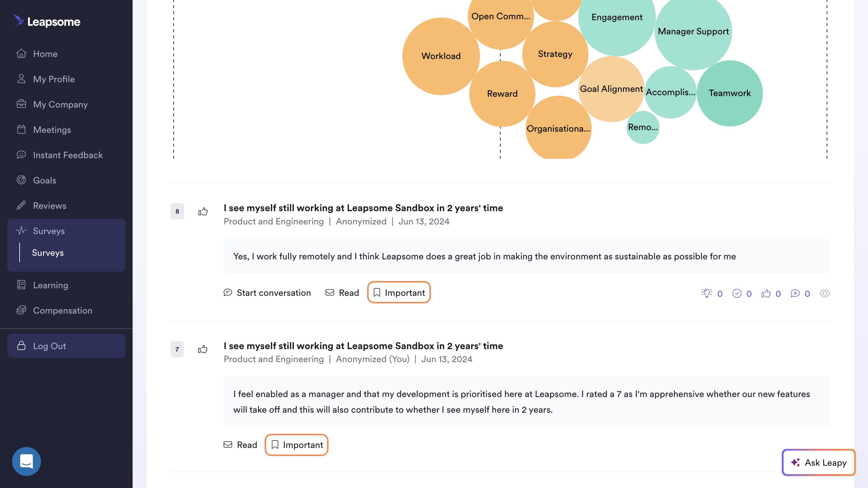Mark the second comment as Important
The image size is (868, 488).
pyautogui.click(x=297, y=445)
